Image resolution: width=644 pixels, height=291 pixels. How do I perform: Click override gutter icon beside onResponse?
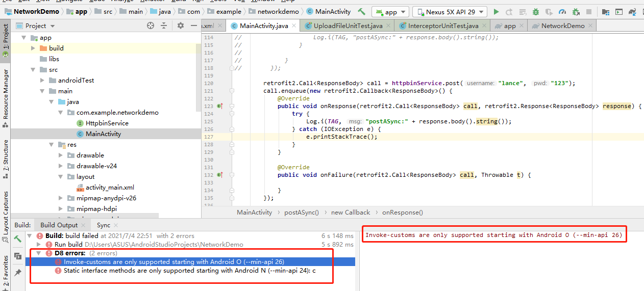coord(220,106)
